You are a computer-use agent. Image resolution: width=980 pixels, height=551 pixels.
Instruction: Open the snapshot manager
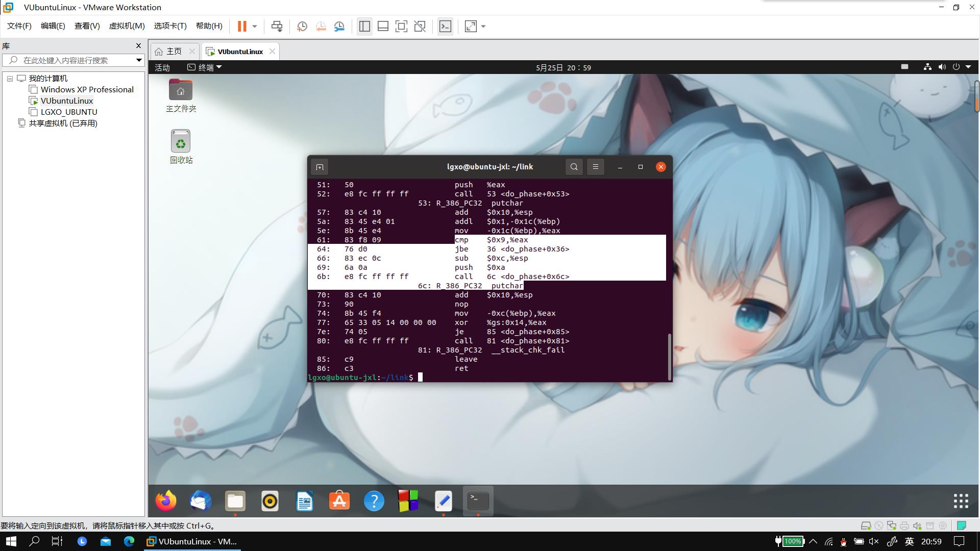click(x=339, y=26)
